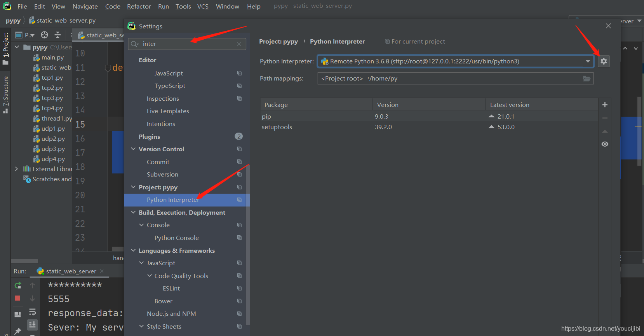Screen dimensions: 644x336
Task: Click project-level icon beside Python Console
Action: click(239, 238)
